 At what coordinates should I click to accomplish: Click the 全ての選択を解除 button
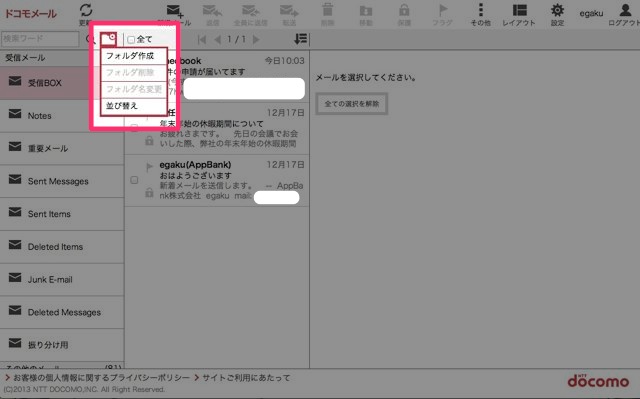(351, 104)
